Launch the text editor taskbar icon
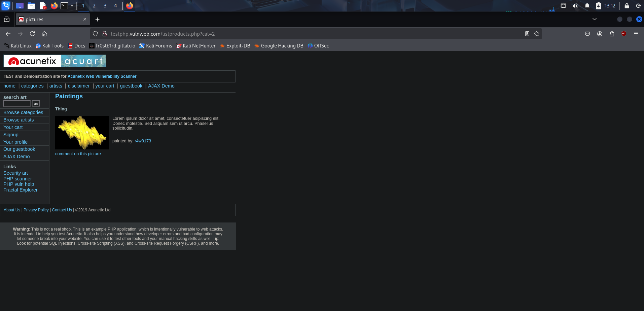Viewport: 644px width, 311px height. coord(43,6)
